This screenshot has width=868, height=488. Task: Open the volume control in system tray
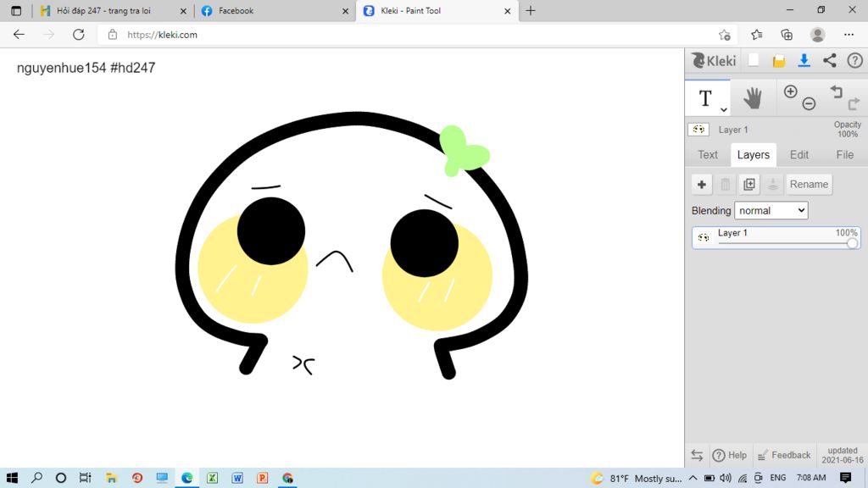[x=726, y=478]
